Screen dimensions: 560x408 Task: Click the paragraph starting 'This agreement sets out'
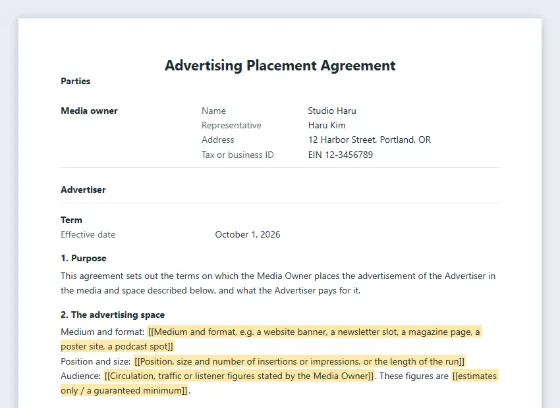click(278, 283)
